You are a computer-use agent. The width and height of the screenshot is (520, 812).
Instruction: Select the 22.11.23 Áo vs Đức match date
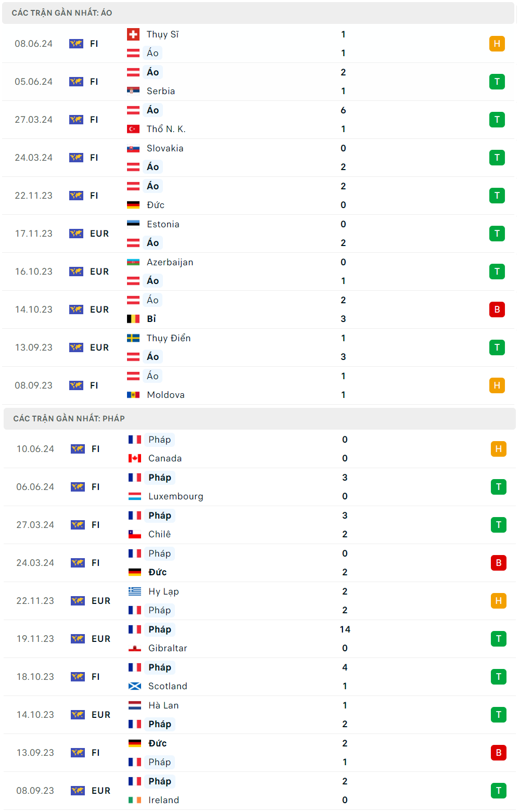(34, 196)
